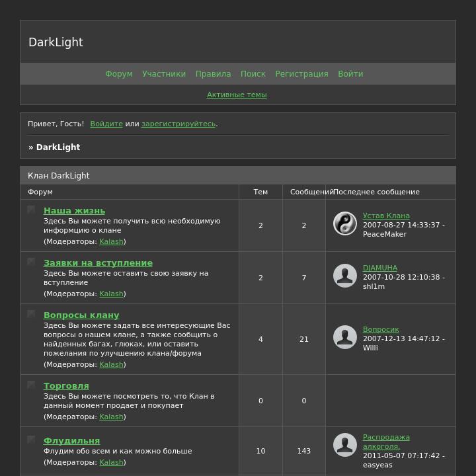Screen dimensions: 476x476
Task: Open the last post Устав Клана
Action: click(386, 216)
